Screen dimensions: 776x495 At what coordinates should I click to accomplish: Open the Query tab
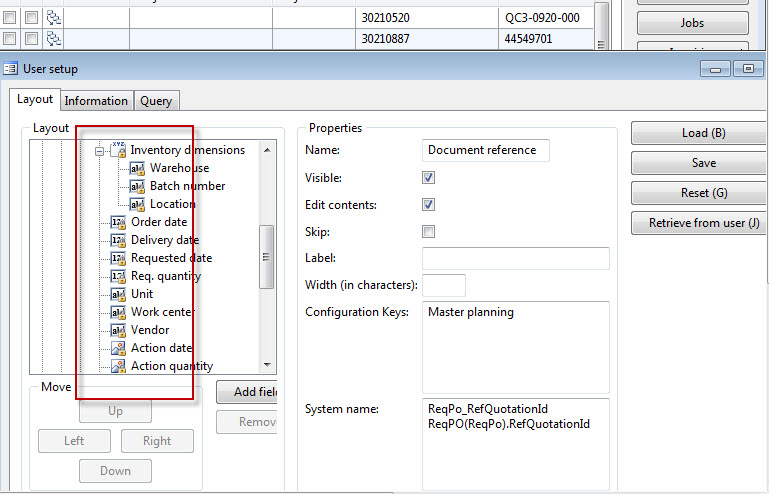[x=156, y=101]
